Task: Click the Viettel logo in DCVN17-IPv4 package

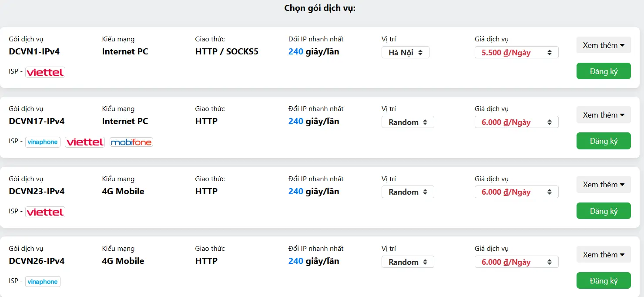Action: [x=85, y=142]
